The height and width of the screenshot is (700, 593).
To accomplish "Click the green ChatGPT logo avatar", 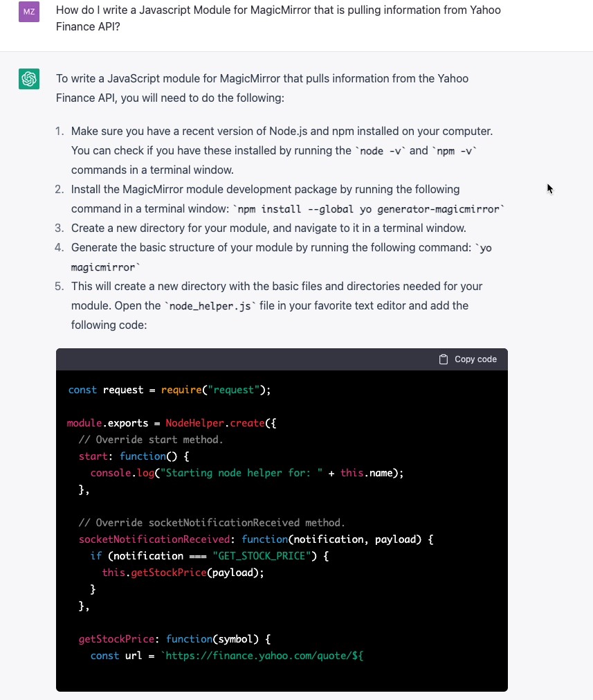I will point(29,78).
